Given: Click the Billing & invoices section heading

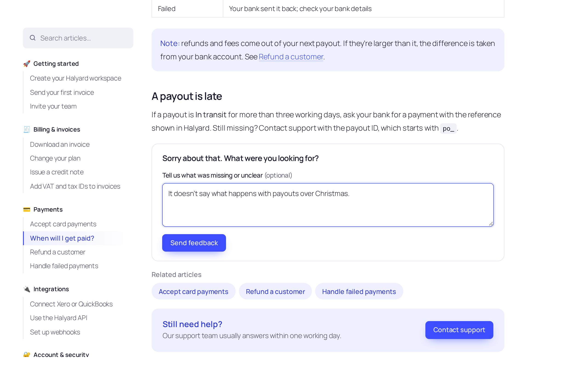Looking at the screenshot, I should click(57, 129).
